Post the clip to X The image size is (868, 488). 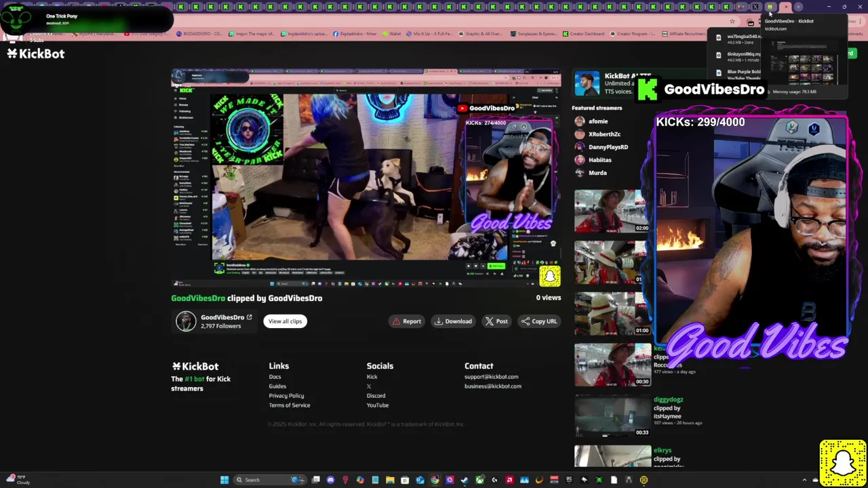point(496,321)
